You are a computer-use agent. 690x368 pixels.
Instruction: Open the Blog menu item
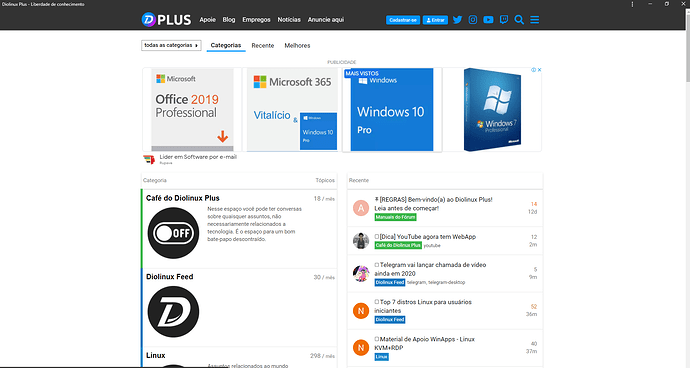pyautogui.click(x=229, y=20)
